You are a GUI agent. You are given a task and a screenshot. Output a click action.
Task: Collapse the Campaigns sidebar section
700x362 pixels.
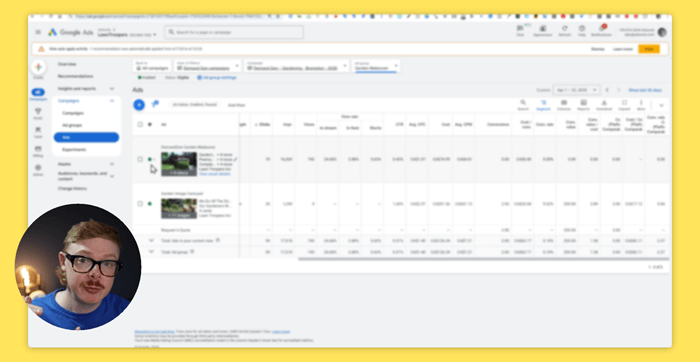click(x=112, y=101)
